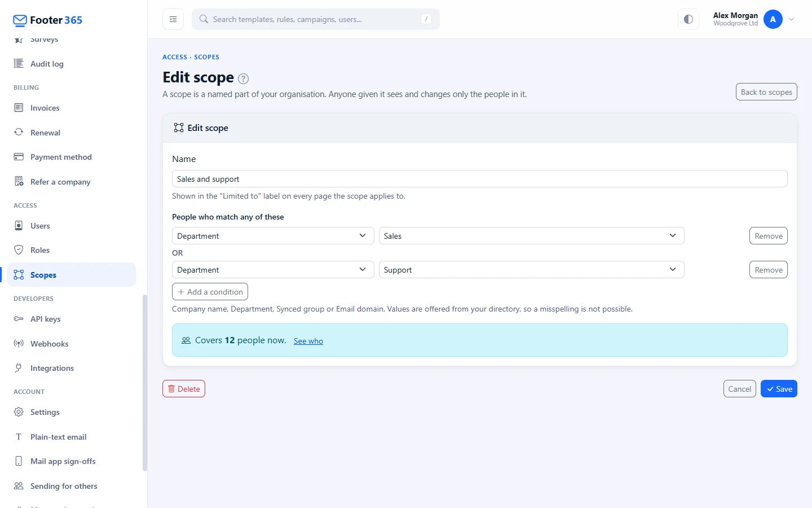Save the scope changes

[779, 389]
